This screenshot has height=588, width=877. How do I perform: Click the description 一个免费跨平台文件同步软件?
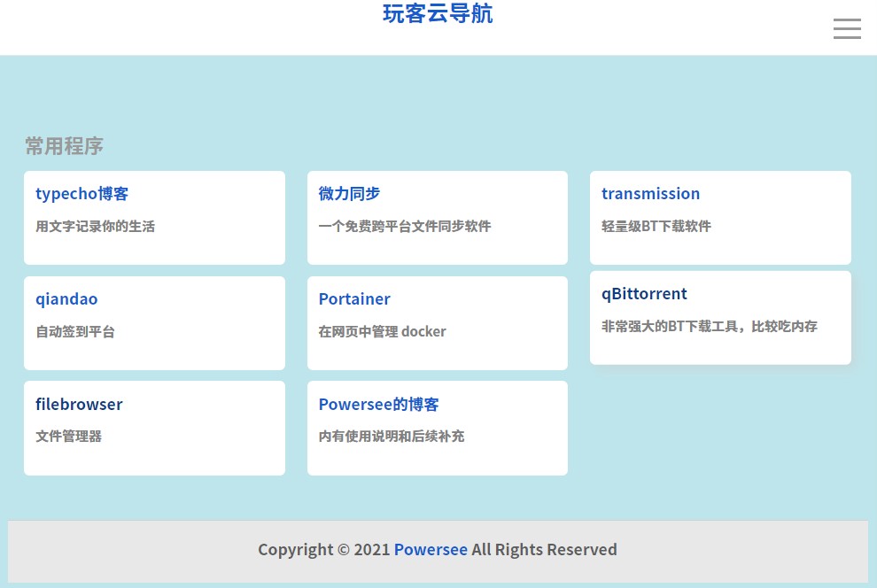[x=405, y=227]
